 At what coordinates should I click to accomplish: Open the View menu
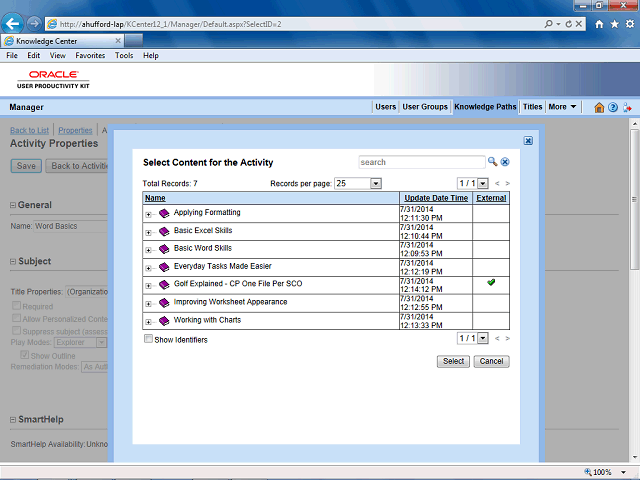coord(58,56)
